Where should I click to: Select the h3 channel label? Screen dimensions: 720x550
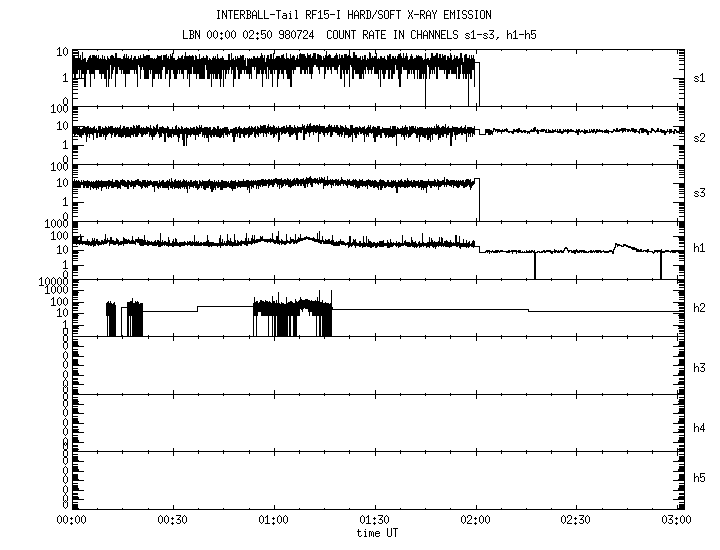(700, 367)
